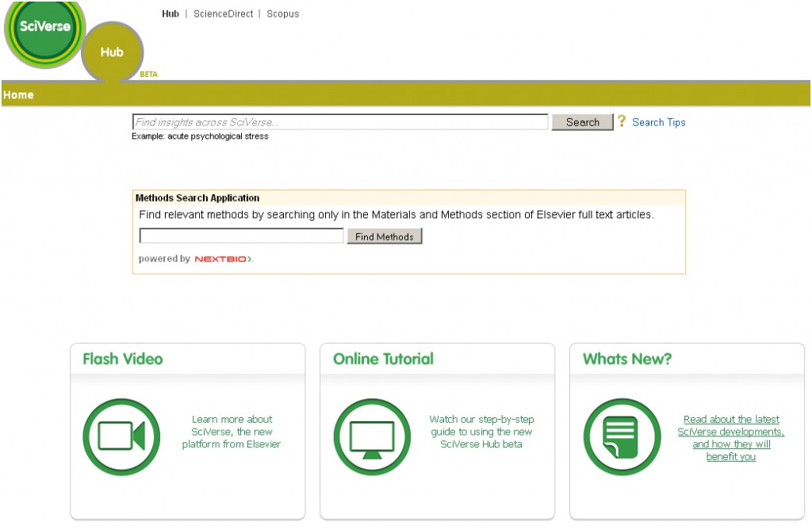Open the Home tab
812x530 pixels.
point(19,94)
